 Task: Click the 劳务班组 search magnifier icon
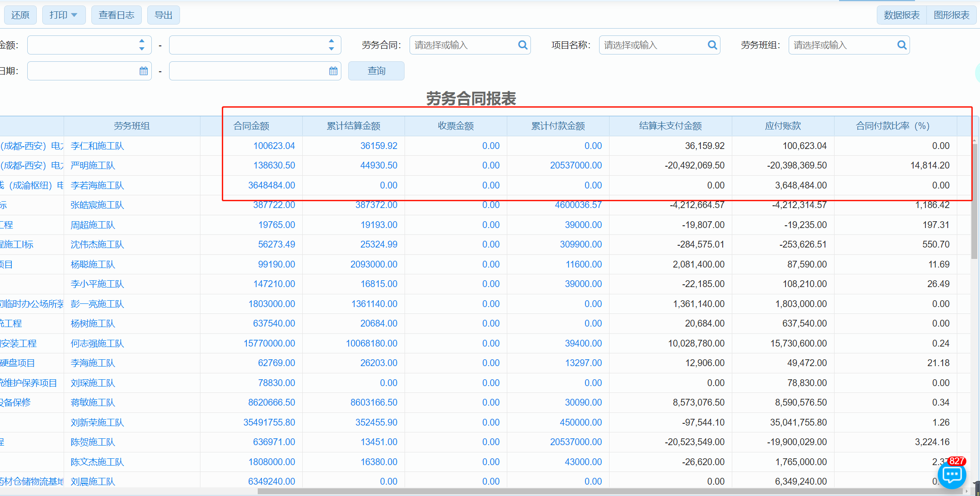coord(902,45)
